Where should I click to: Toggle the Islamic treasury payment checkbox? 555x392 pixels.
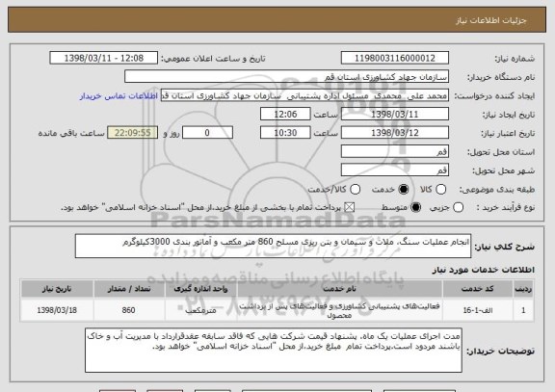click(x=350, y=208)
